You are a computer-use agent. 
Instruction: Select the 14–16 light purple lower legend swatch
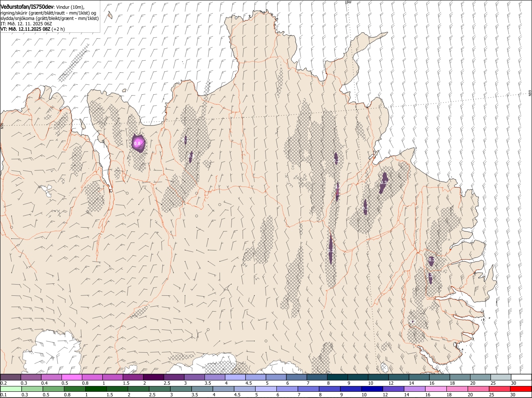coord(415,389)
